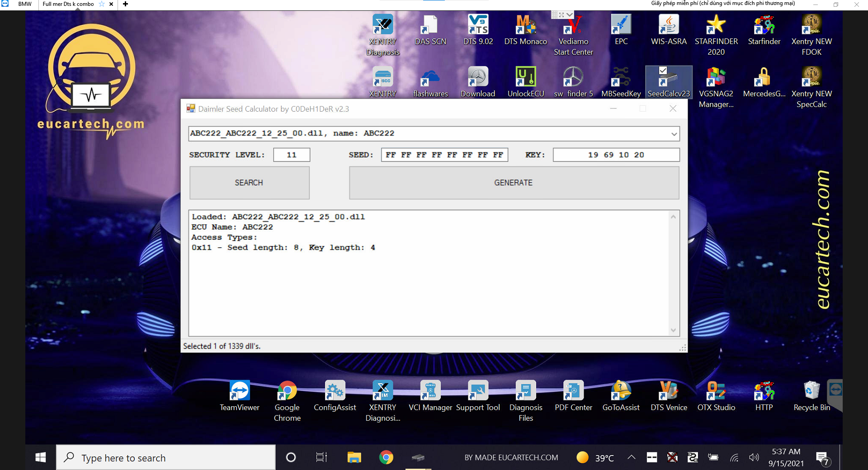Launch DTS Monaco shortcut
The height and width of the screenshot is (470, 868).
(526, 30)
